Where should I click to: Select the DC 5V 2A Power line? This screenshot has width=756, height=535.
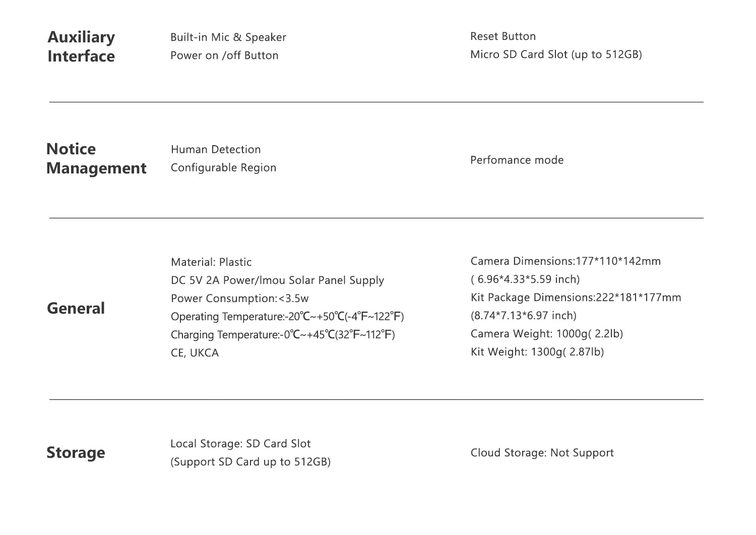pyautogui.click(x=277, y=280)
